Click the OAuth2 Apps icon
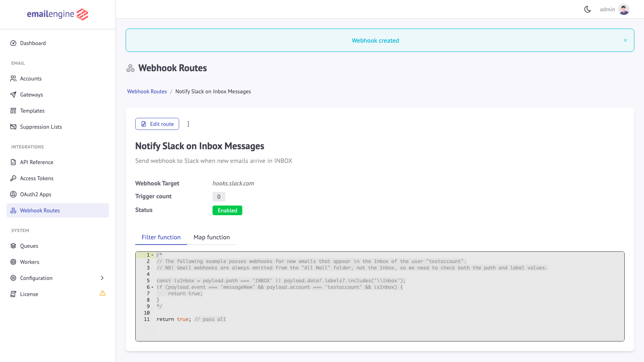This screenshot has width=644, height=362. click(13, 194)
